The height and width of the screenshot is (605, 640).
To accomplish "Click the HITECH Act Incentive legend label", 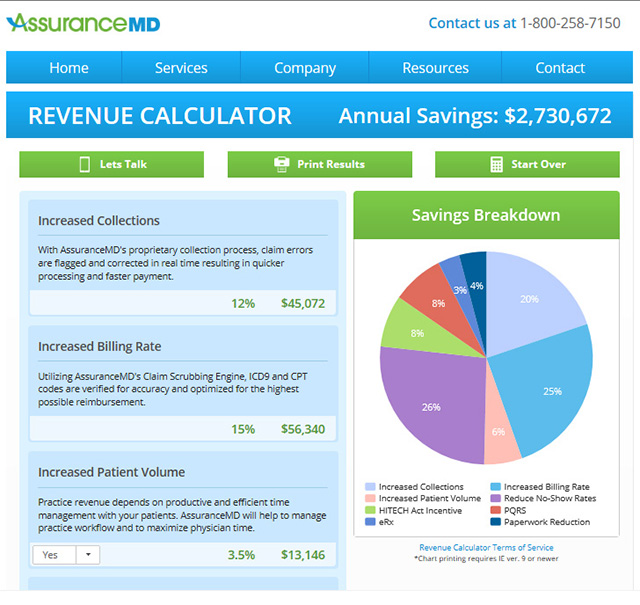I will (420, 510).
